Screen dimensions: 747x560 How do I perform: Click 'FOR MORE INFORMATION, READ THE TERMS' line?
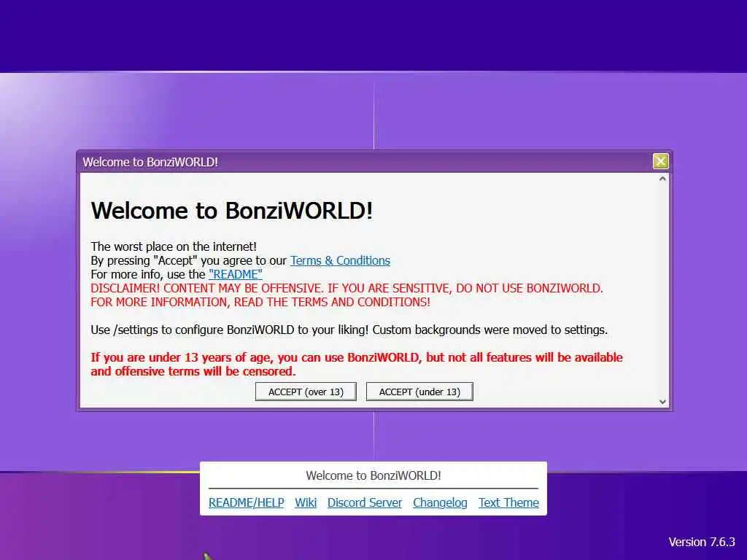[260, 302]
